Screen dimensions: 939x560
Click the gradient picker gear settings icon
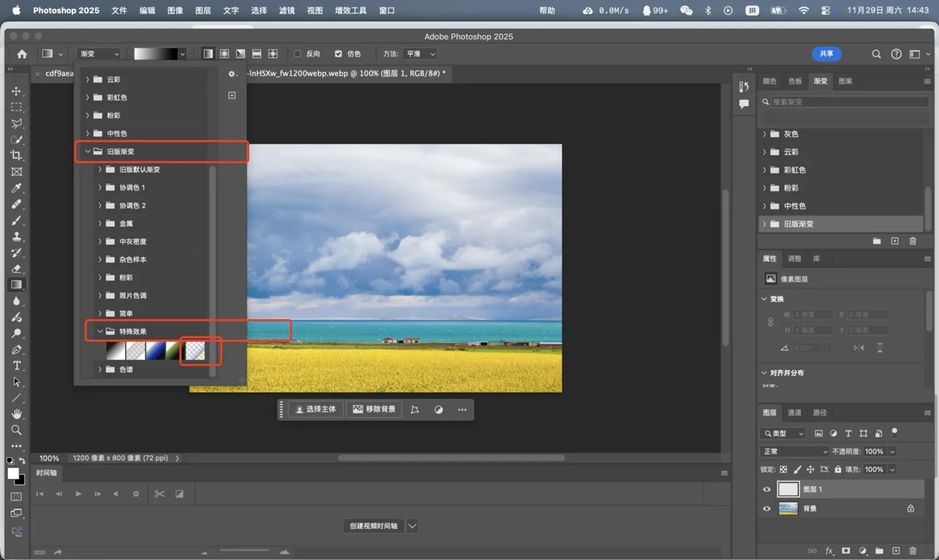[232, 74]
